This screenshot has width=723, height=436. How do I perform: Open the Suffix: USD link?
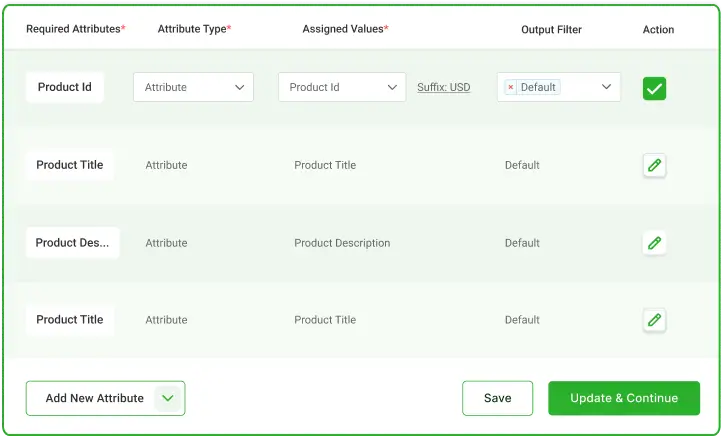[443, 88]
